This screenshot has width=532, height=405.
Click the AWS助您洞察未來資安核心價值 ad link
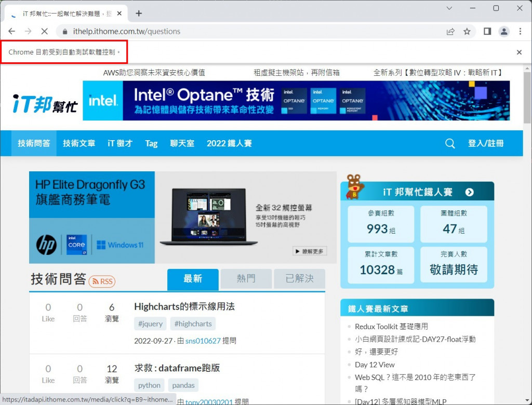tap(154, 73)
